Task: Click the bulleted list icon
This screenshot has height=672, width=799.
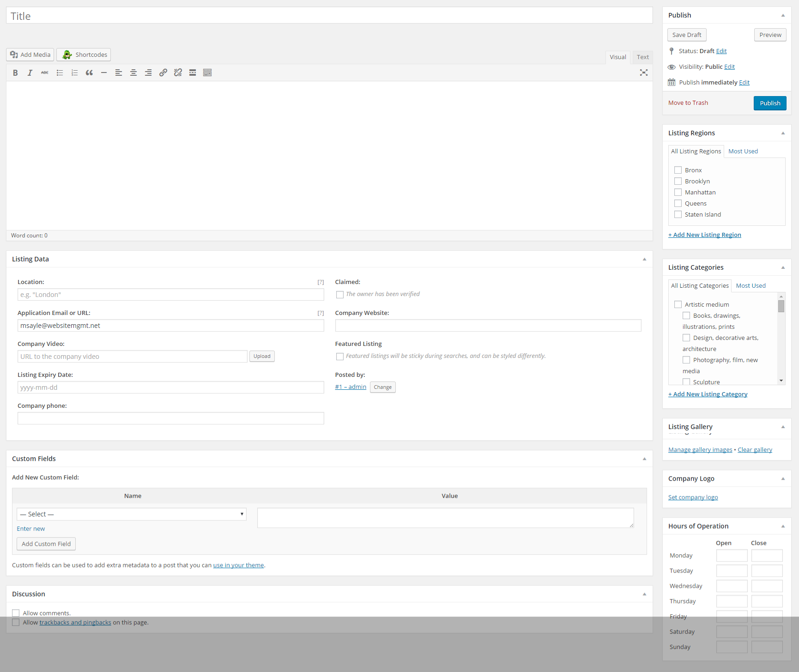Action: 60,73
